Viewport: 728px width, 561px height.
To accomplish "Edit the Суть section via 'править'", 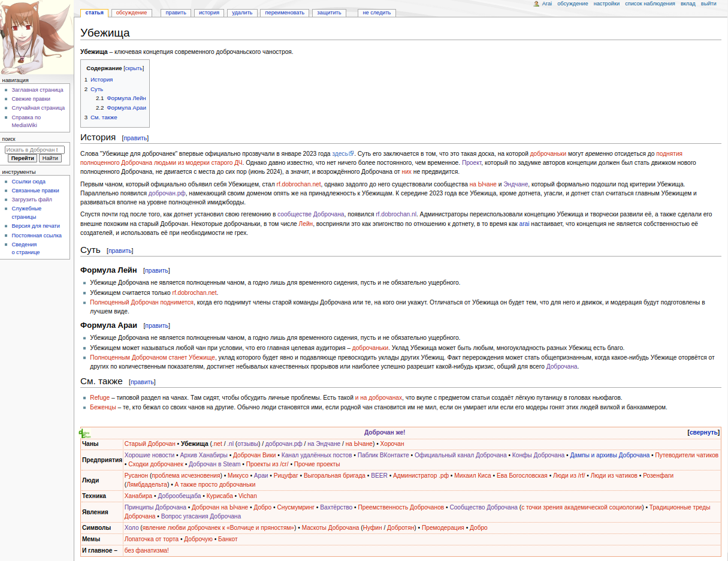I will (x=120, y=251).
